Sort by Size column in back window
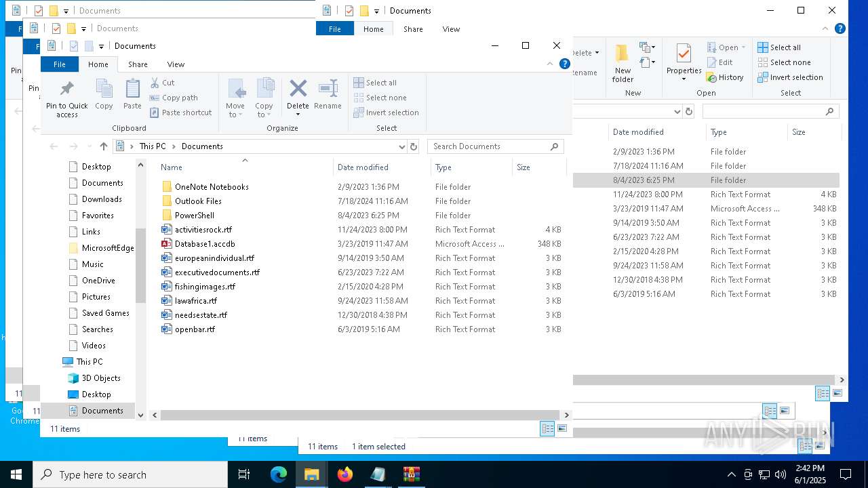 point(814,132)
